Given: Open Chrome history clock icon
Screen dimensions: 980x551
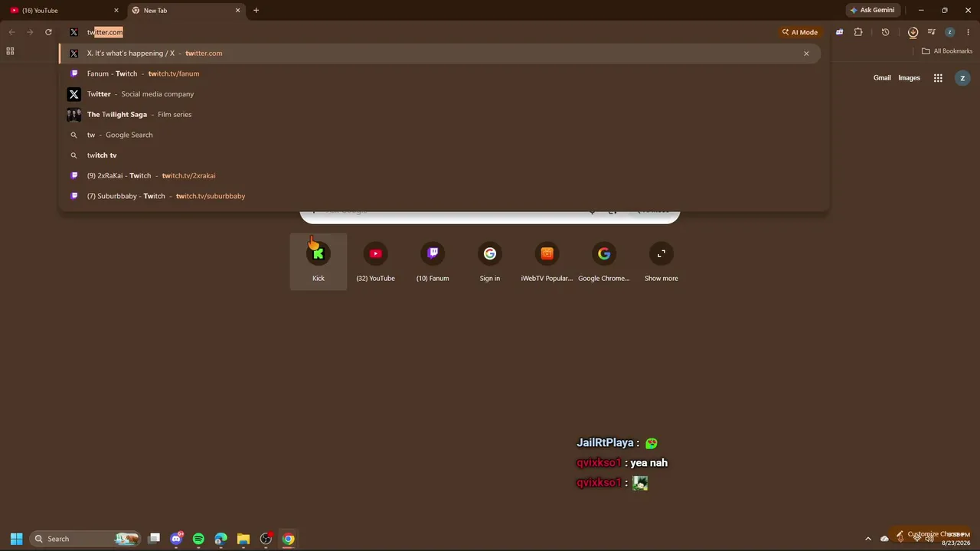Looking at the screenshot, I should pyautogui.click(x=885, y=32).
